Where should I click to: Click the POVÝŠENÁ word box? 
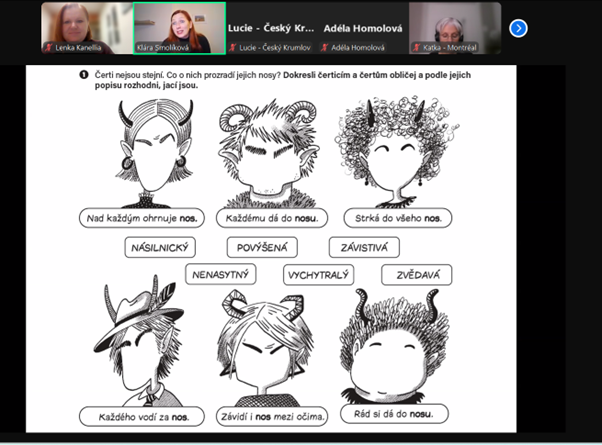(262, 247)
